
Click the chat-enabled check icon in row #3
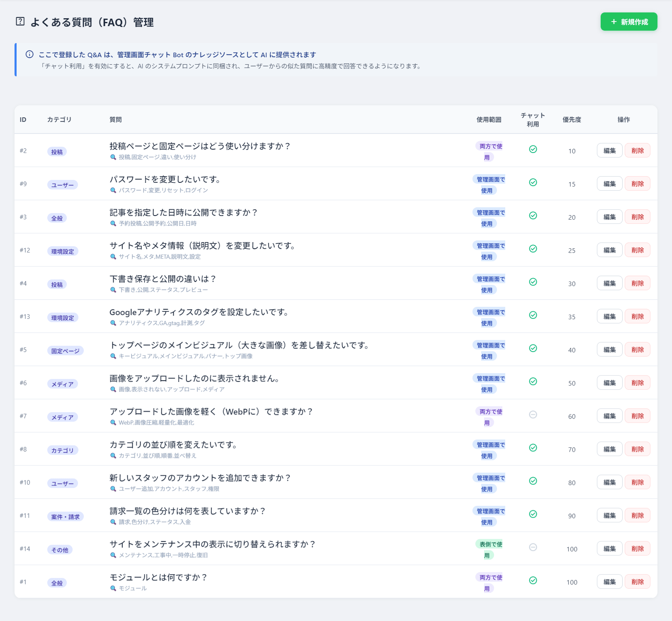tap(533, 216)
